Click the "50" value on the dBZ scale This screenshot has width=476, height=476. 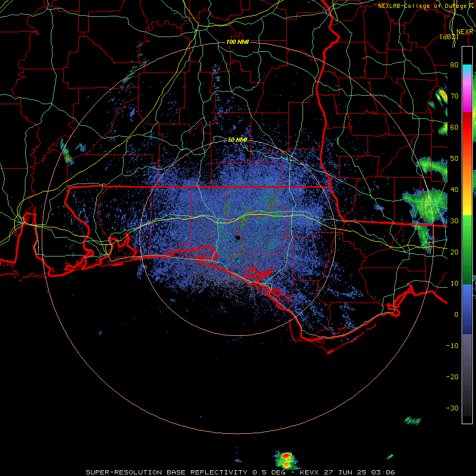pos(454,159)
